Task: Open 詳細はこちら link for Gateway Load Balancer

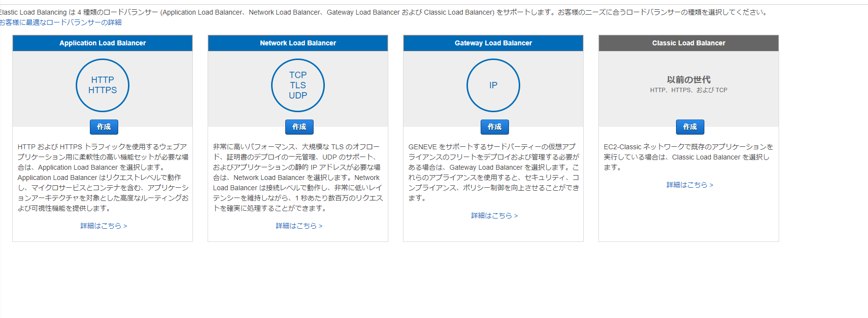Action: pos(494,216)
